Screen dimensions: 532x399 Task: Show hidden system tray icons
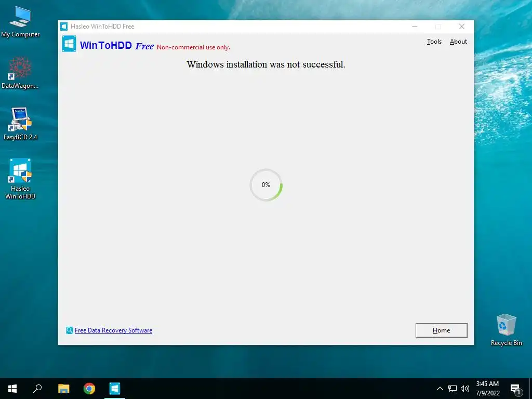(440, 389)
